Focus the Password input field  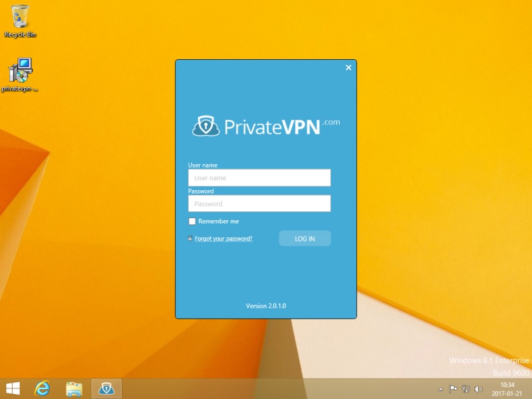[x=259, y=203]
